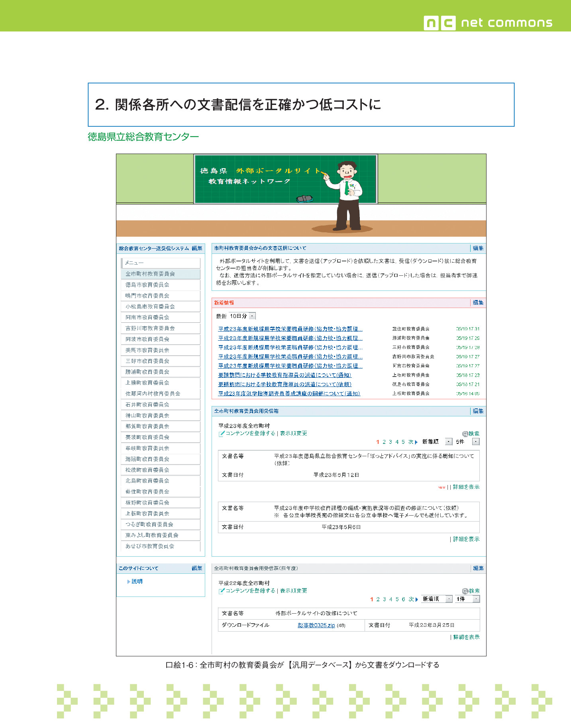The height and width of the screenshot is (728, 571).
Task: Click the triangle bullet beside 説明
Action: coord(128,582)
